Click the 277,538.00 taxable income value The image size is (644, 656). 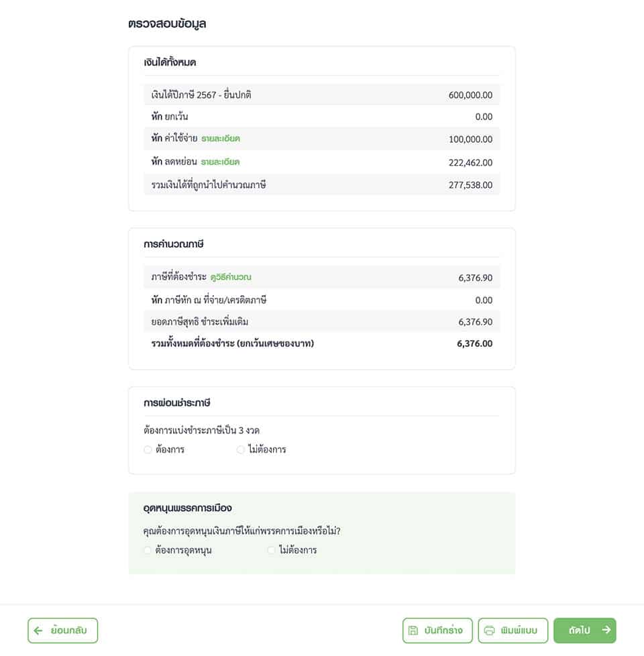pyautogui.click(x=470, y=185)
